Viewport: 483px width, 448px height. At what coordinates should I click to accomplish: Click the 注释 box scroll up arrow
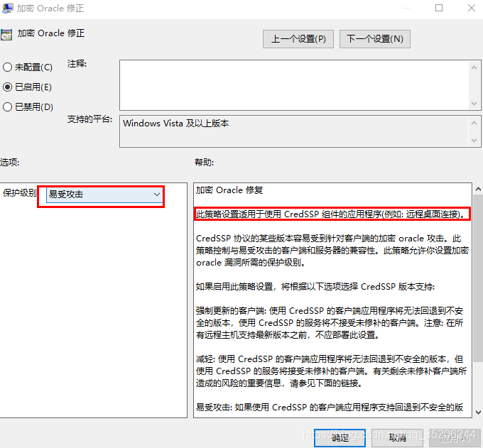coord(475,66)
